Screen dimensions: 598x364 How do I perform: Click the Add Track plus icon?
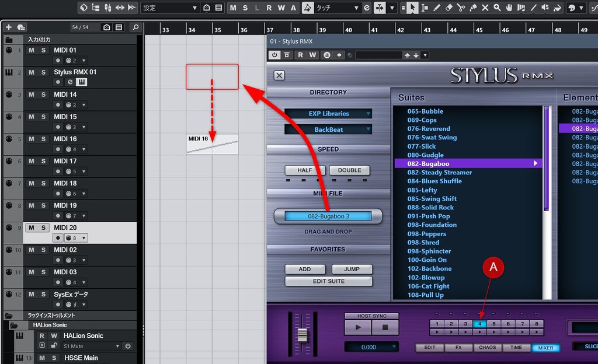[9, 27]
